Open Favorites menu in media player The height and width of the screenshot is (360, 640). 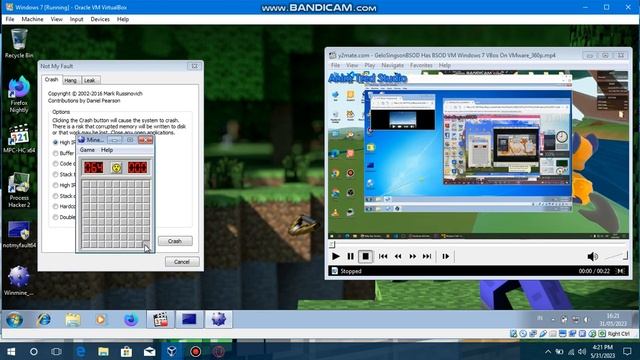click(421, 65)
